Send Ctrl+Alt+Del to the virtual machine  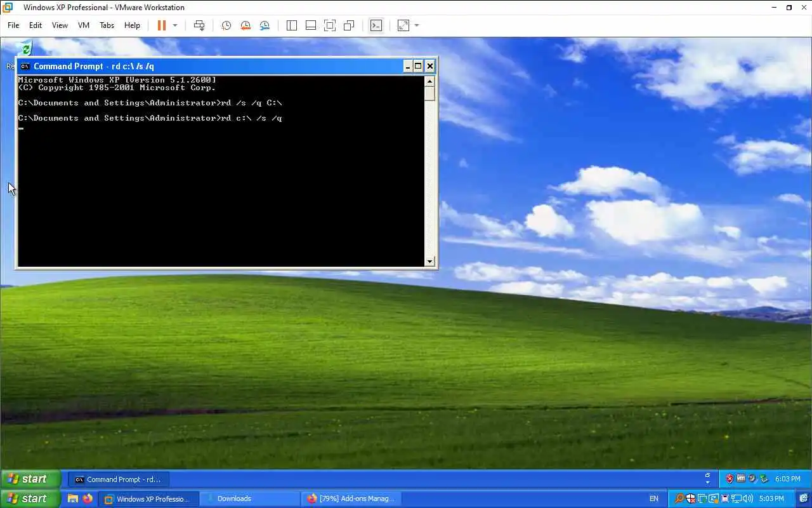pyautogui.click(x=199, y=25)
